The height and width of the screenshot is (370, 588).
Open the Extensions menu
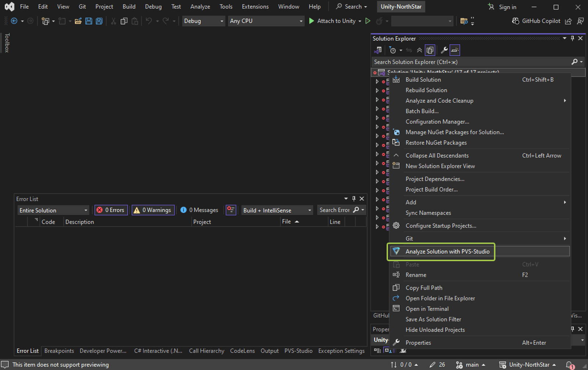pyautogui.click(x=255, y=6)
